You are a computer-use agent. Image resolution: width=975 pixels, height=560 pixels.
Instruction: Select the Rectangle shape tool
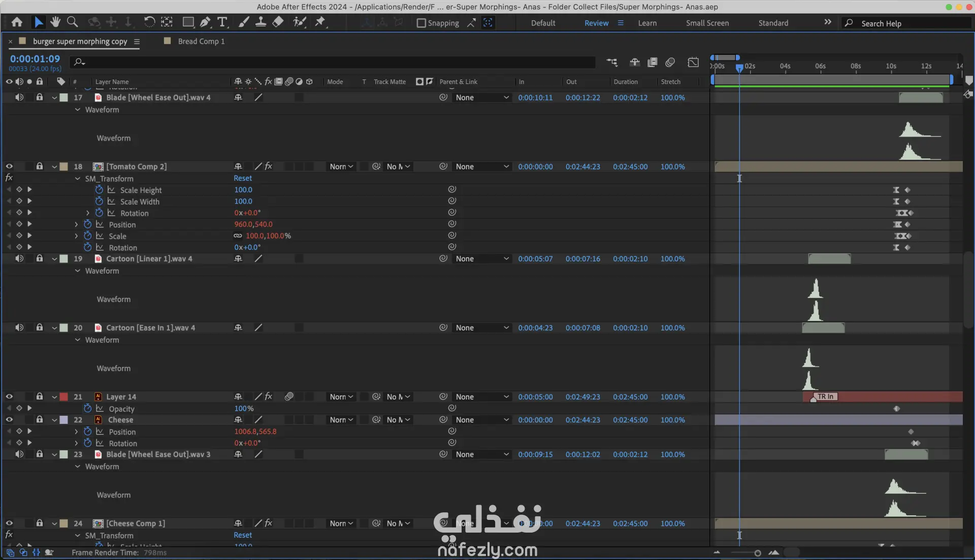click(188, 22)
